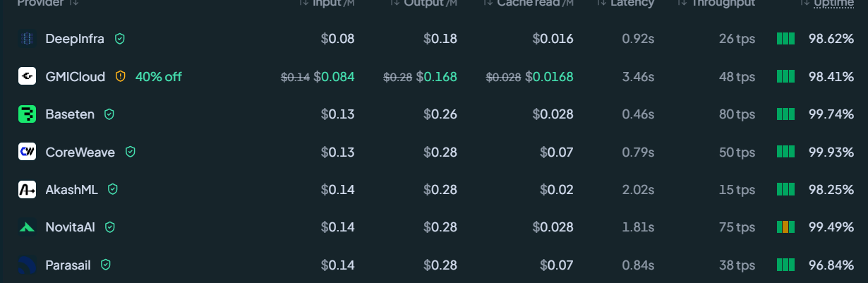
Task: Sort providers by Latency column
Action: click(626, 4)
